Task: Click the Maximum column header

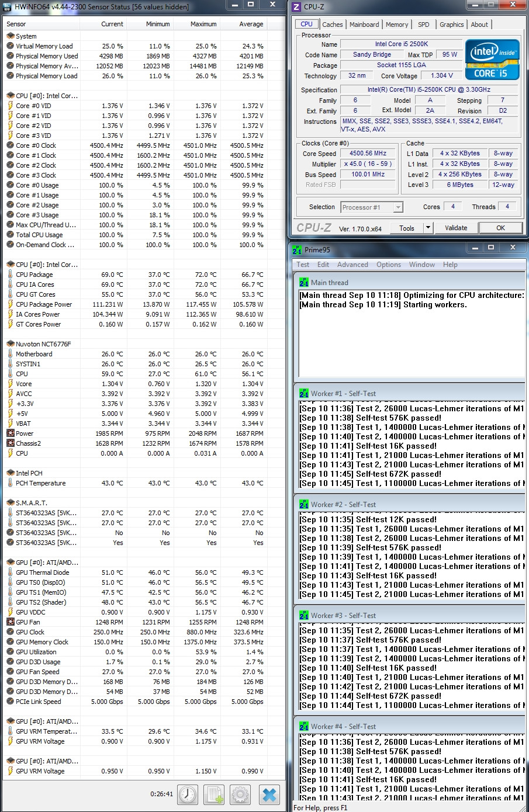Action: pos(196,24)
